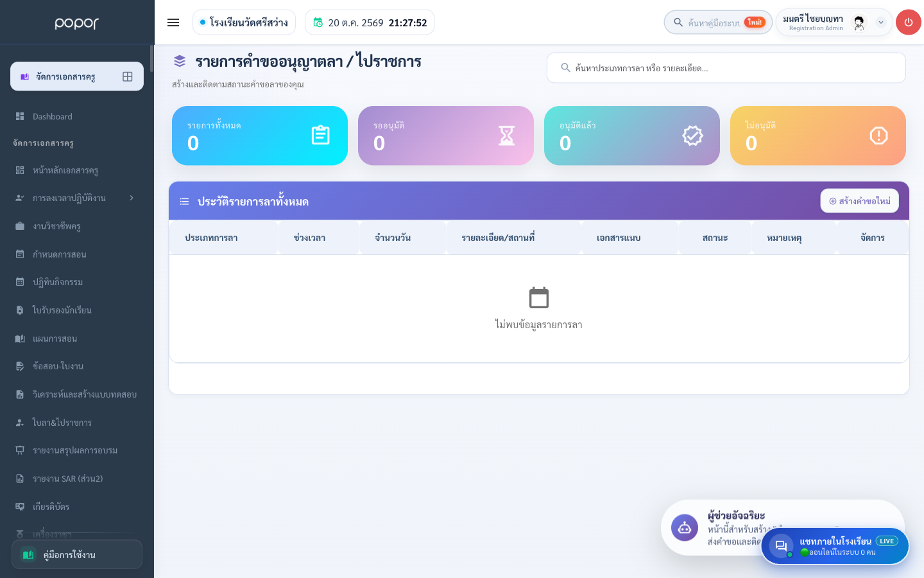
Task: Click the clipboard icon on total card
Action: coord(320,136)
